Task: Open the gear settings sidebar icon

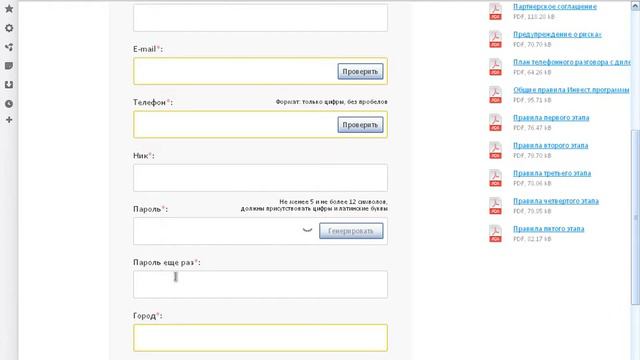Action: click(9, 28)
